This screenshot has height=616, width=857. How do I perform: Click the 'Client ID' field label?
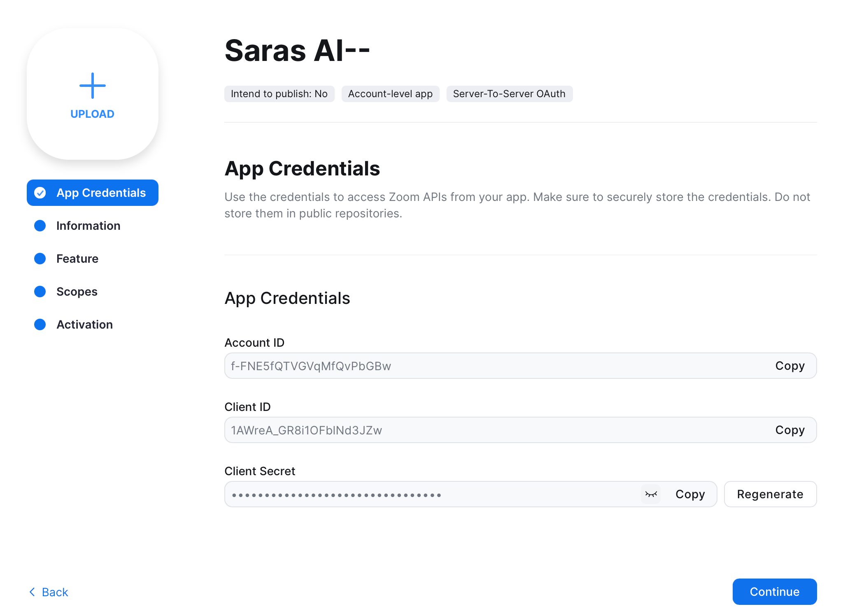(x=247, y=407)
